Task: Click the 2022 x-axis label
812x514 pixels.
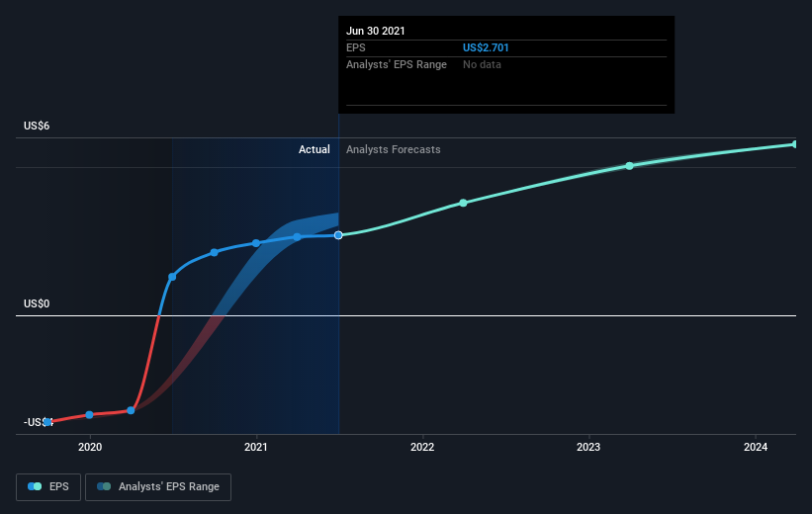Action: pyautogui.click(x=422, y=447)
